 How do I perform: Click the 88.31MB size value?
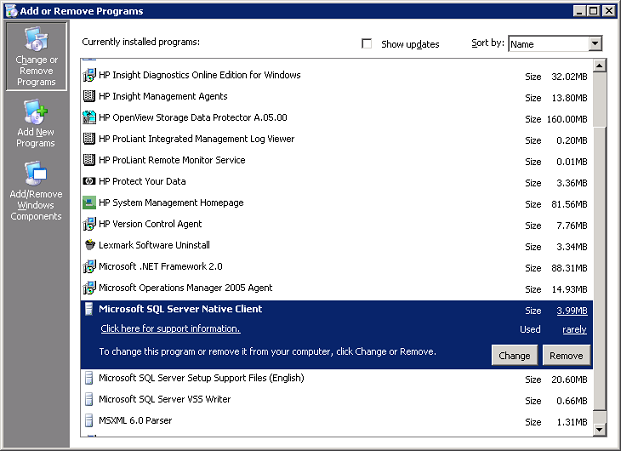(570, 268)
